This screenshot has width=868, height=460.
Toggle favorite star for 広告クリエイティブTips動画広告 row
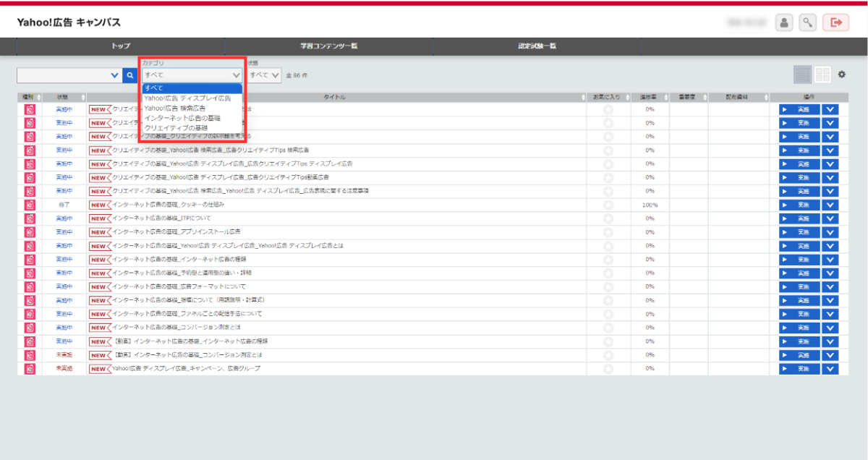point(608,177)
